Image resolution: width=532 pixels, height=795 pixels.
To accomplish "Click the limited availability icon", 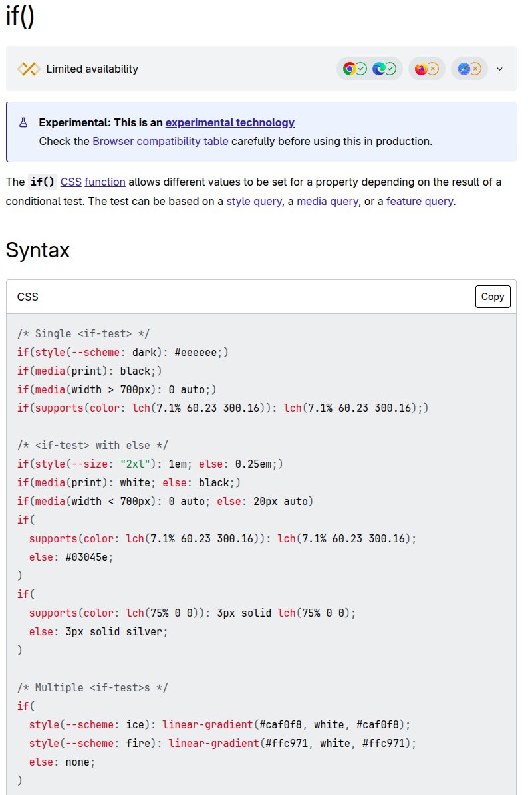I will [29, 68].
